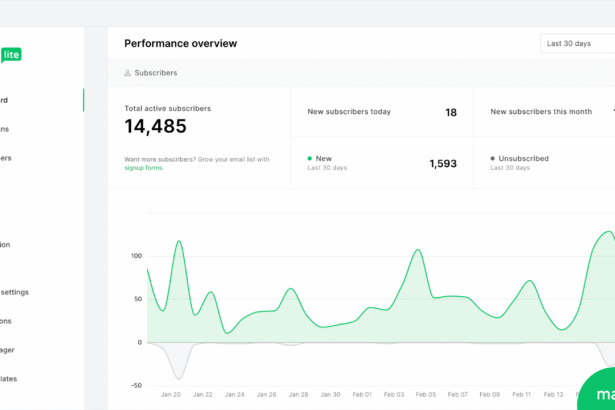Click the 14,485 total active subscribers value
The height and width of the screenshot is (410, 615).
155,126
